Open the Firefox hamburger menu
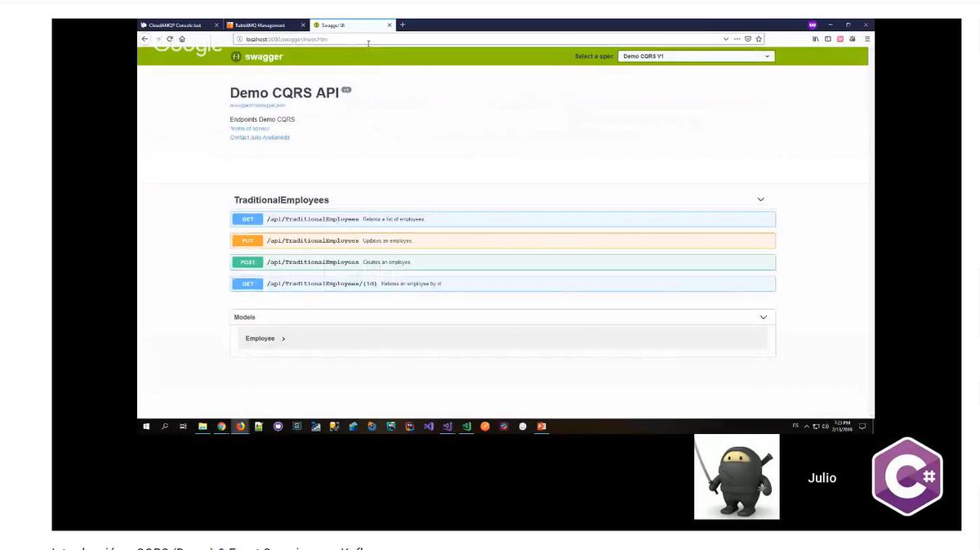Viewport: 980px width, 550px height. pyautogui.click(x=867, y=38)
